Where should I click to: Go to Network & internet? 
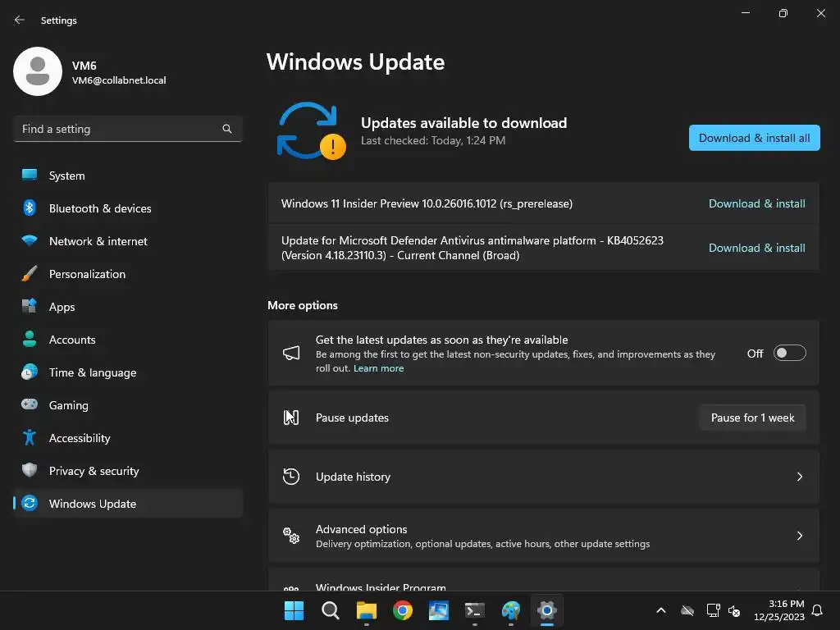pos(127,241)
